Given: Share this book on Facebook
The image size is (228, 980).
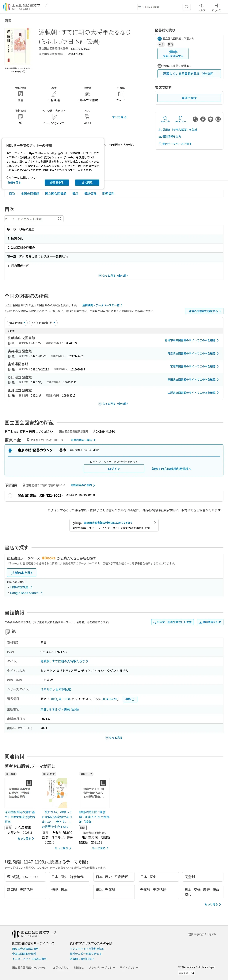Looking at the screenshot, I should point(203,119).
